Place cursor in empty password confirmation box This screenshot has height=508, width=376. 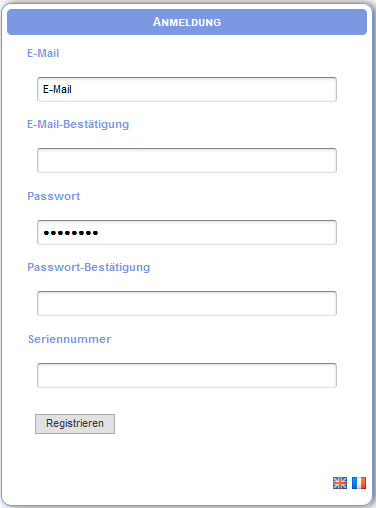click(x=187, y=303)
